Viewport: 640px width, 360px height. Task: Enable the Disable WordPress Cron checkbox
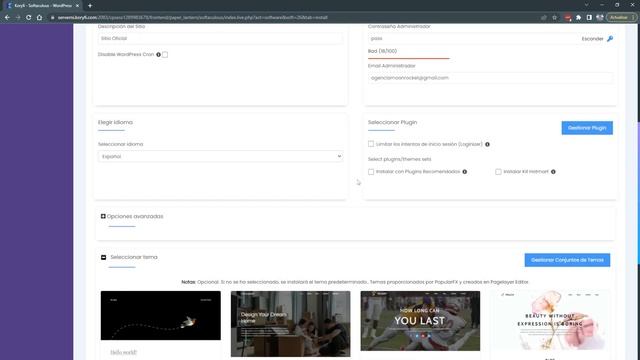pyautogui.click(x=165, y=55)
